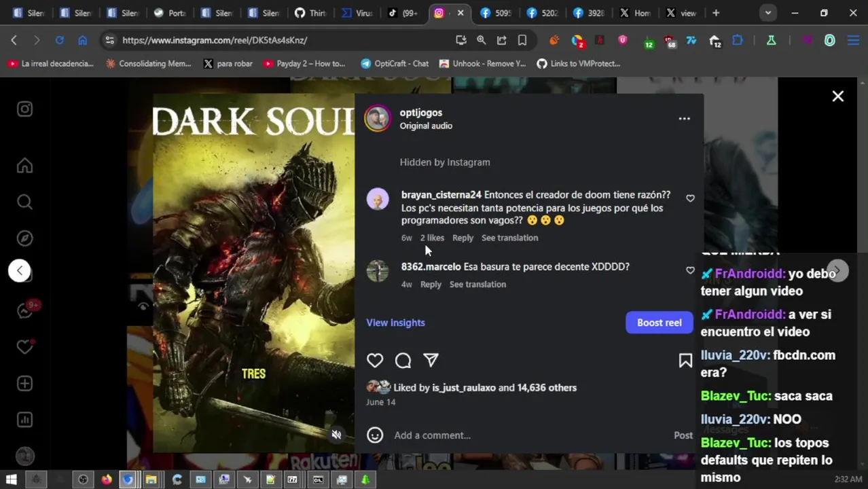Open the OptiCraft - Chat bookmark
Screen dimensions: 868x489
coord(395,64)
